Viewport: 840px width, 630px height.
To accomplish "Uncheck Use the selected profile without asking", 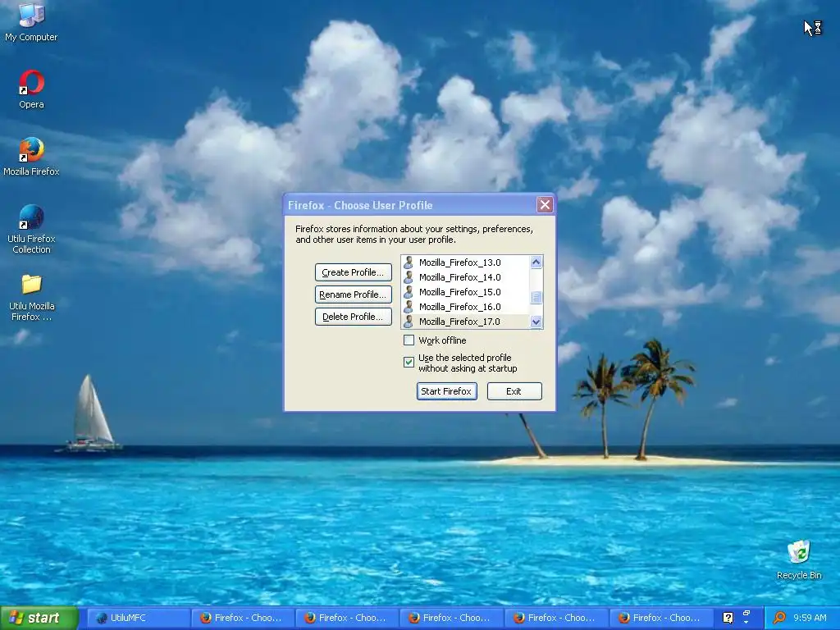I will (x=409, y=362).
